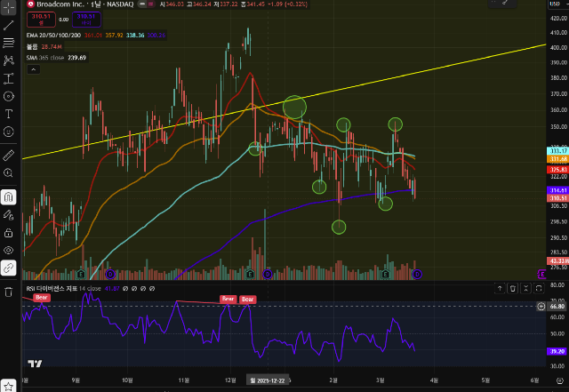Viewport: 569px width, 392px height.
Task: Click the red sell price button 310.51
Action: [x=41, y=20]
